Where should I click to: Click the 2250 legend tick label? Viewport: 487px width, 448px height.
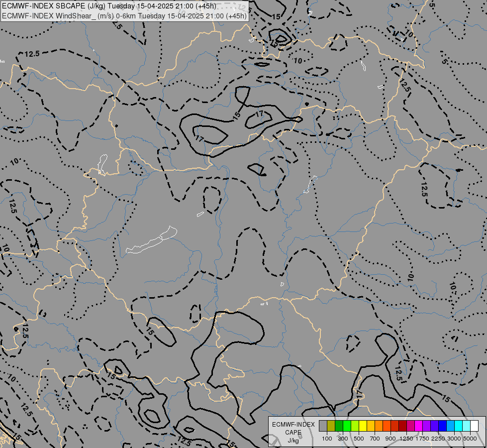[438, 439]
